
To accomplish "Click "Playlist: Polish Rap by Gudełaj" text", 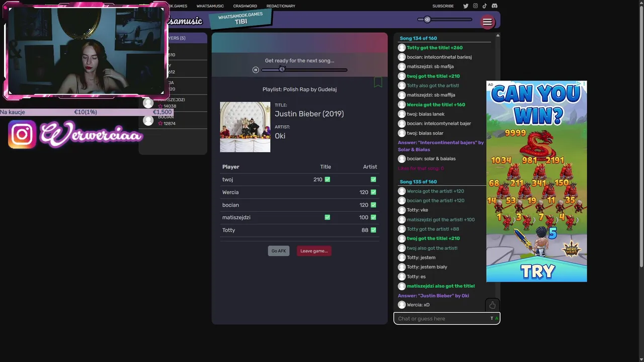I will tap(299, 89).
